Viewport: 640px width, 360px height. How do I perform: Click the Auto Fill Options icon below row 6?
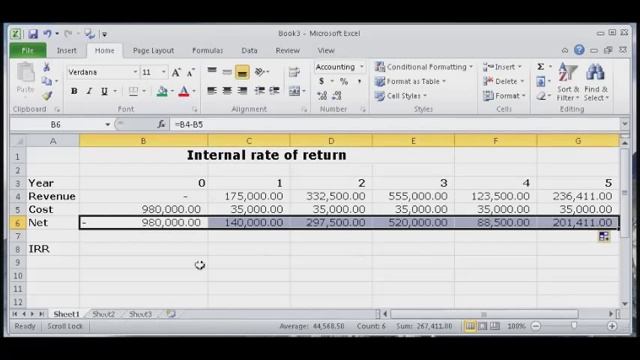pyautogui.click(x=604, y=236)
